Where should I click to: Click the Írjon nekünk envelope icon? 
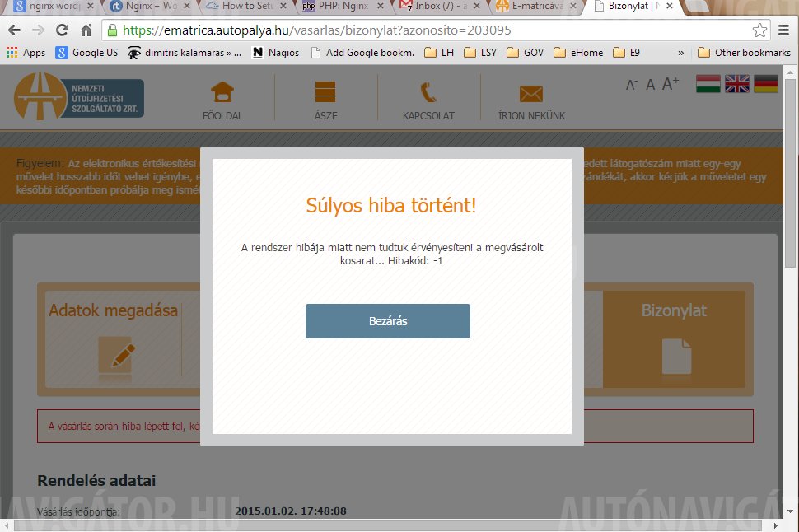click(x=531, y=94)
